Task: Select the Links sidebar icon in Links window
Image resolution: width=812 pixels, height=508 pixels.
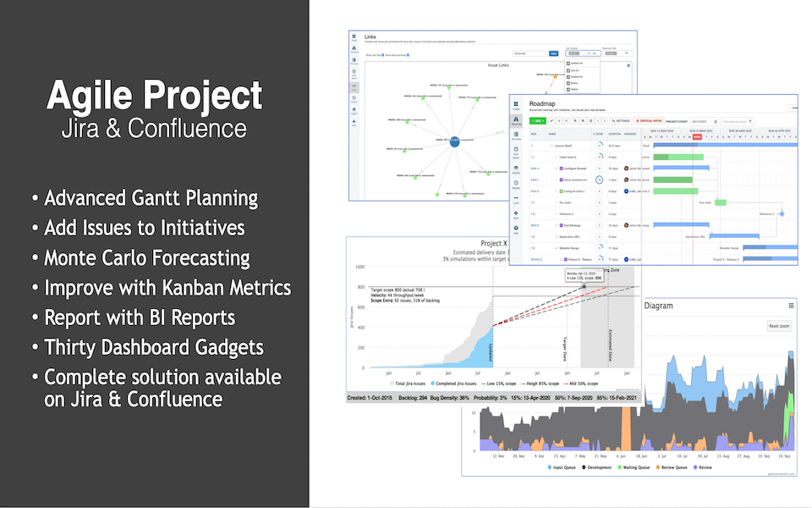Action: [354, 87]
